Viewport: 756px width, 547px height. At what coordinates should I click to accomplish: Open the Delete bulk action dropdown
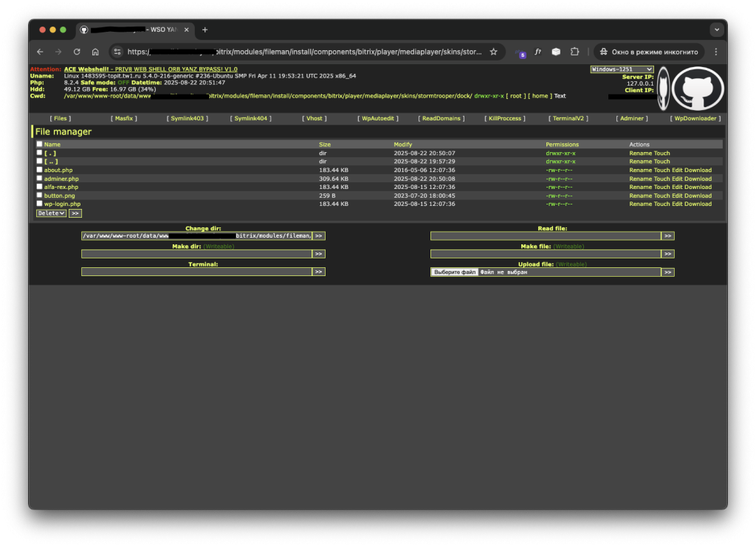[x=51, y=213]
